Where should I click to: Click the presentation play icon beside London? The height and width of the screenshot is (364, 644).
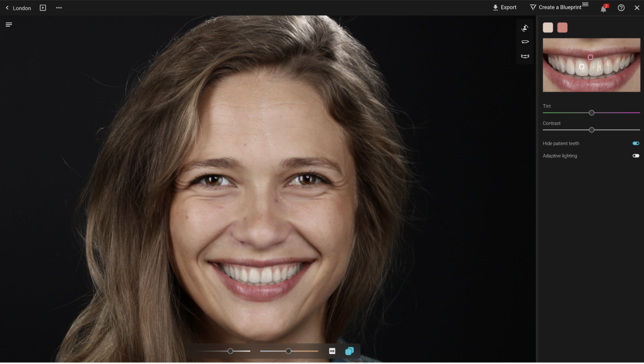43,8
